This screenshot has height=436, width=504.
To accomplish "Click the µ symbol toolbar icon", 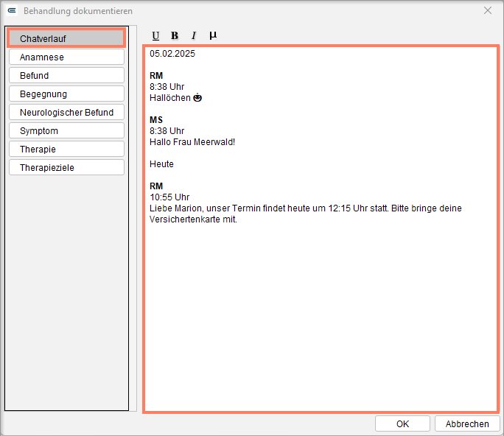I will (x=213, y=35).
